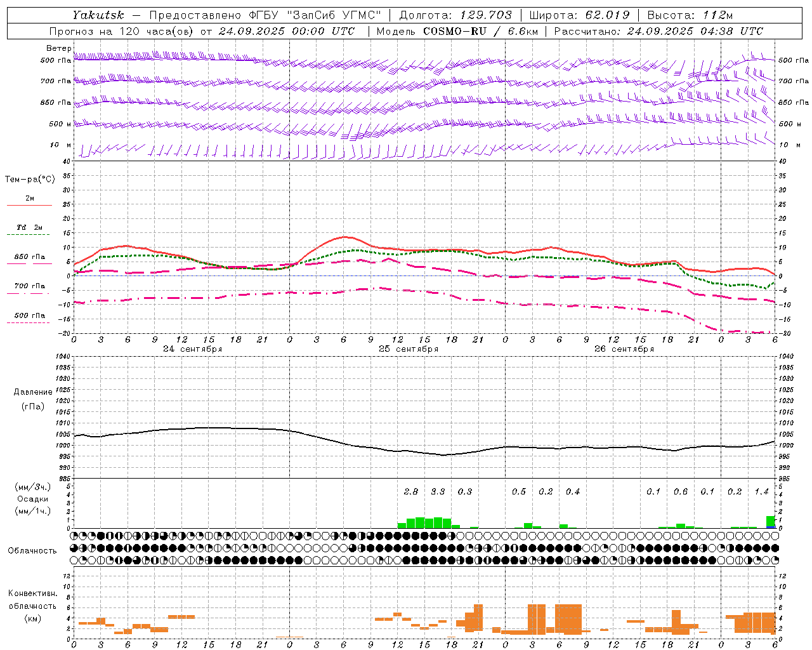
Task: Click the 0.5 precipitation value
Action: coord(519,491)
